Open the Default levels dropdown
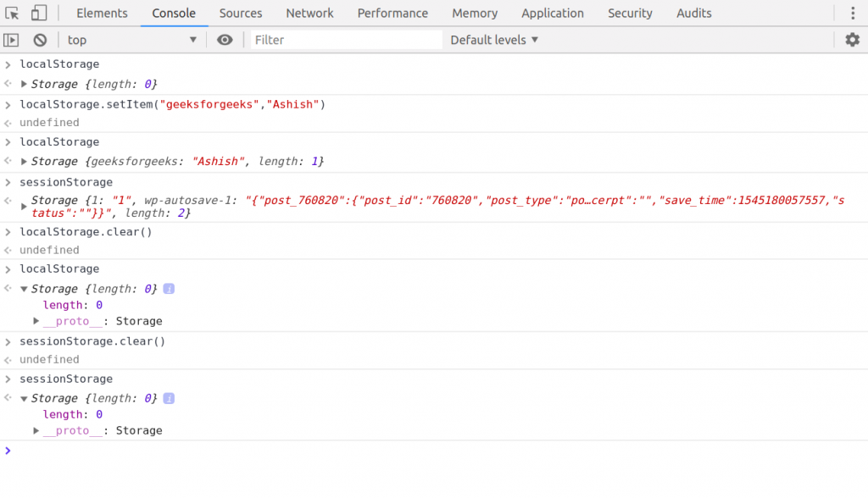 (494, 40)
